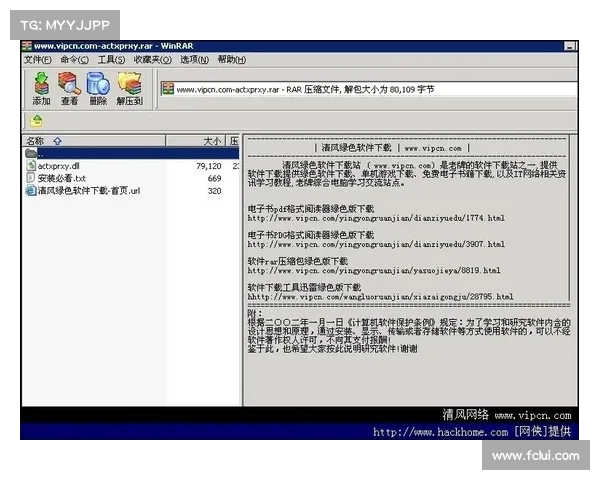Image resolution: width=600 pixels, height=480 pixels.
Task: Click the 清风绿色软件下载 heading in comment
Action: 356,148
